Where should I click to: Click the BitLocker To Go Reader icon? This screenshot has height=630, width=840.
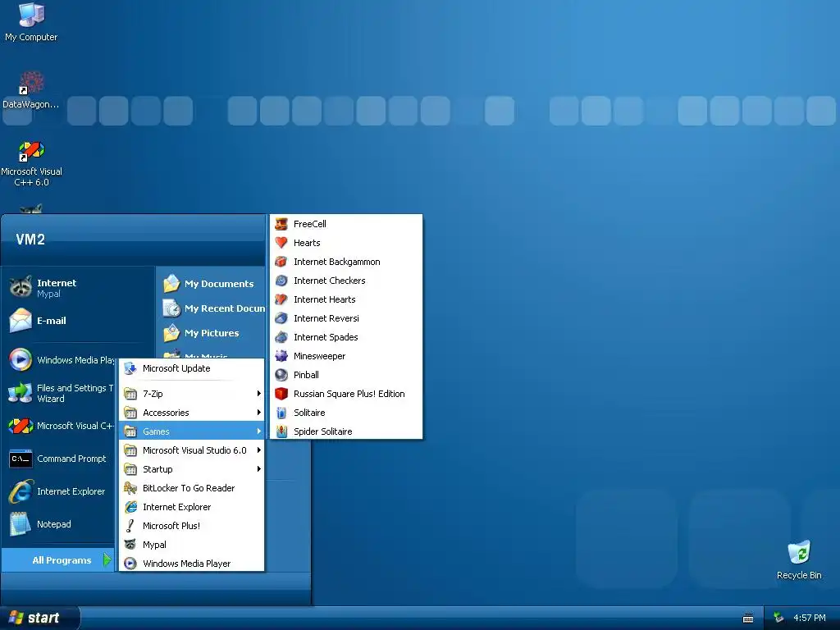(130, 488)
